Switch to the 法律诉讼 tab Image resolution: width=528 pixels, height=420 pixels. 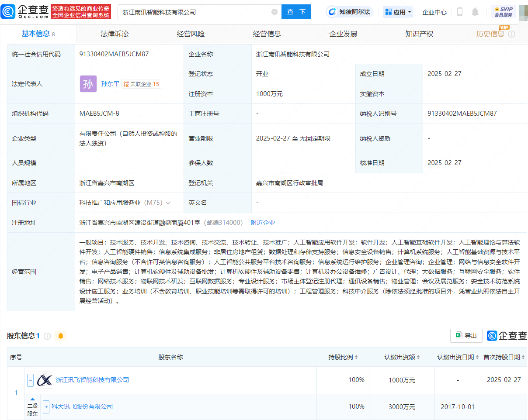tap(115, 34)
